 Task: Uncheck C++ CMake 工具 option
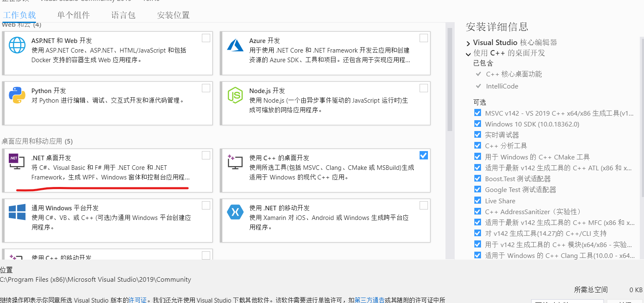click(478, 157)
